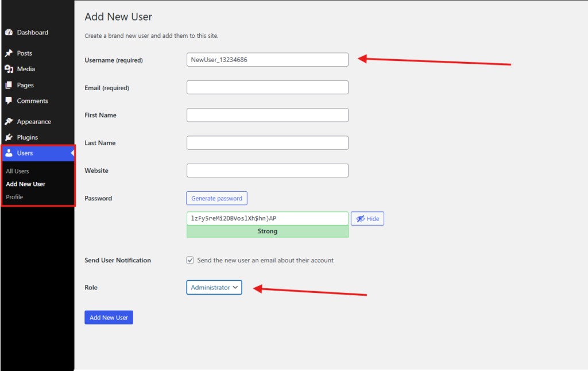The height and width of the screenshot is (371, 588).
Task: Click the Comments speech bubble icon
Action: click(9, 101)
